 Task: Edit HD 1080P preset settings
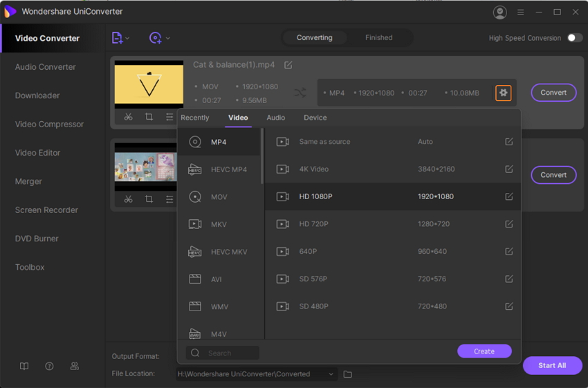point(509,196)
